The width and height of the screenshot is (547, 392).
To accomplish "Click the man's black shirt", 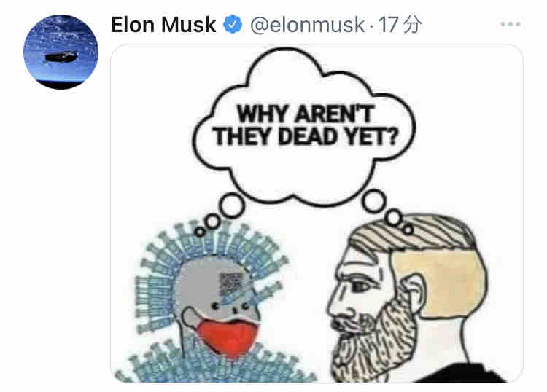I will (x=462, y=373).
